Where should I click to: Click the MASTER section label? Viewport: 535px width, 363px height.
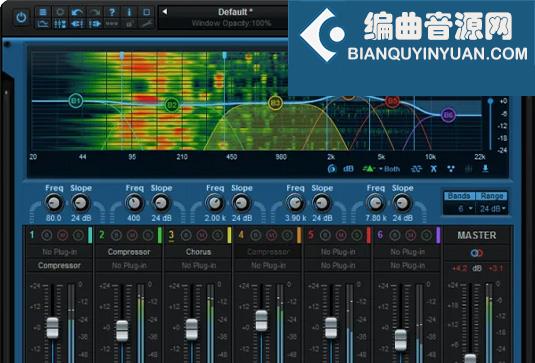pos(477,235)
